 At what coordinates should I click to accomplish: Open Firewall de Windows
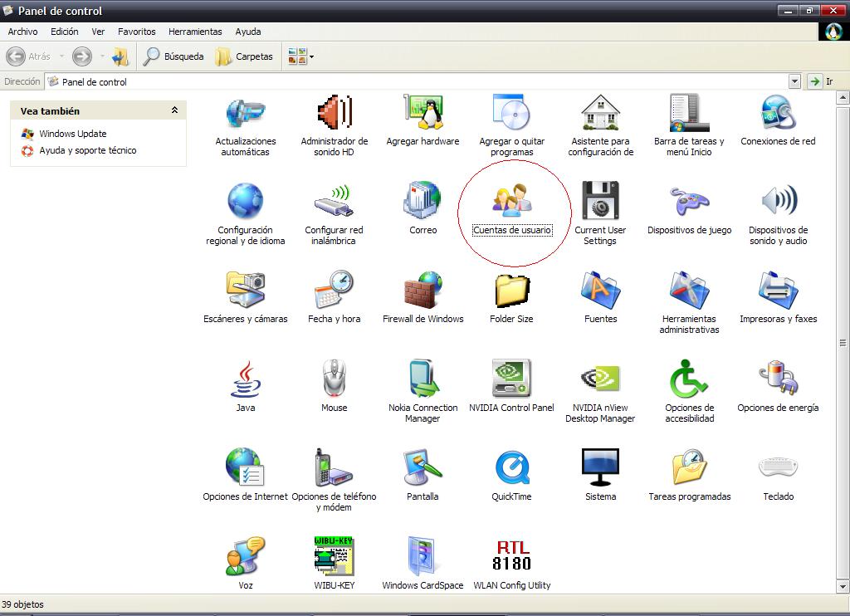[423, 290]
